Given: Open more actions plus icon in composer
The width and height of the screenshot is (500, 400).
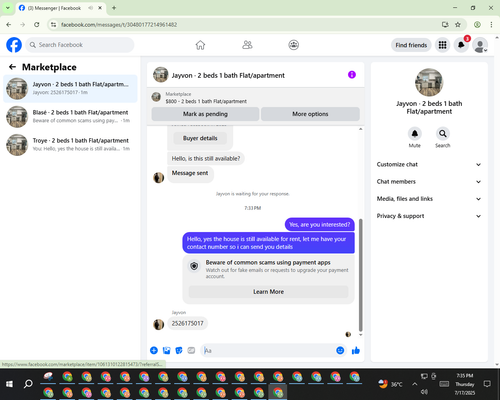Looking at the screenshot, I should pos(154,350).
